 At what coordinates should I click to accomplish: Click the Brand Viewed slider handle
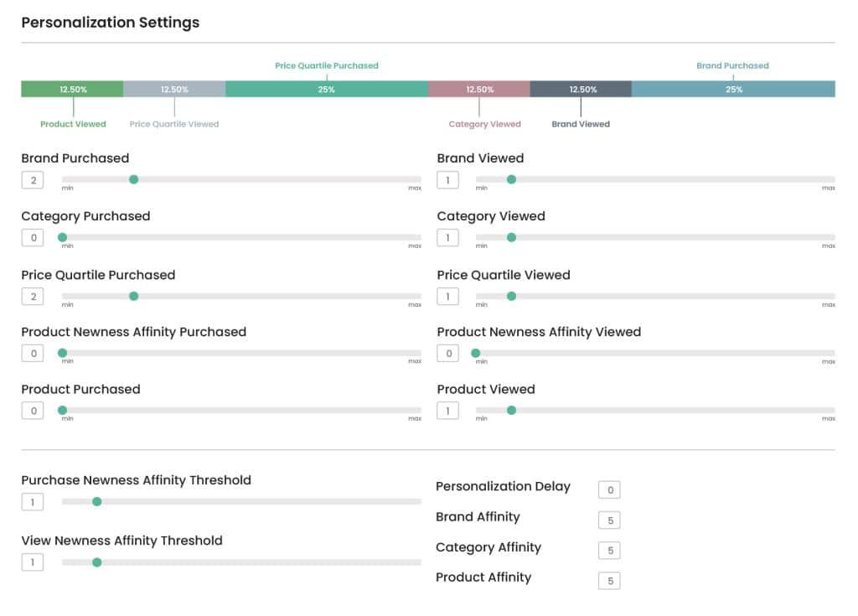[511, 179]
